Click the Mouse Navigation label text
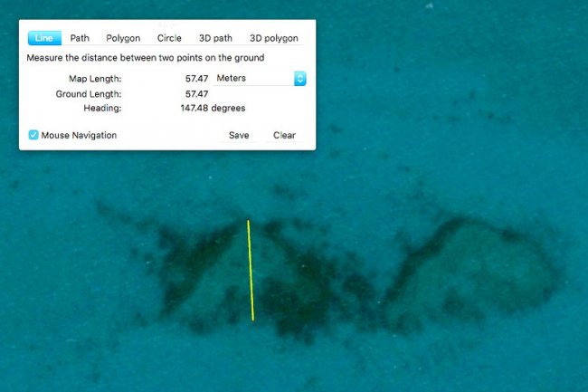 pos(79,135)
